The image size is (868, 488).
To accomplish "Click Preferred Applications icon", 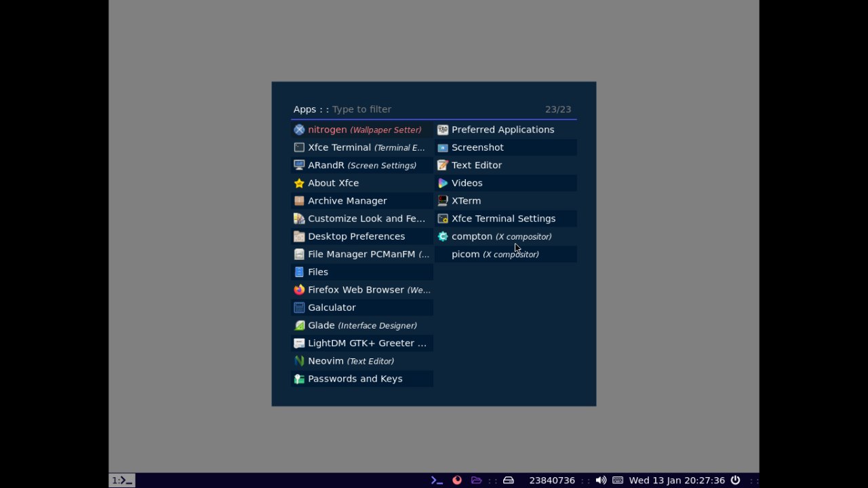I will [443, 130].
